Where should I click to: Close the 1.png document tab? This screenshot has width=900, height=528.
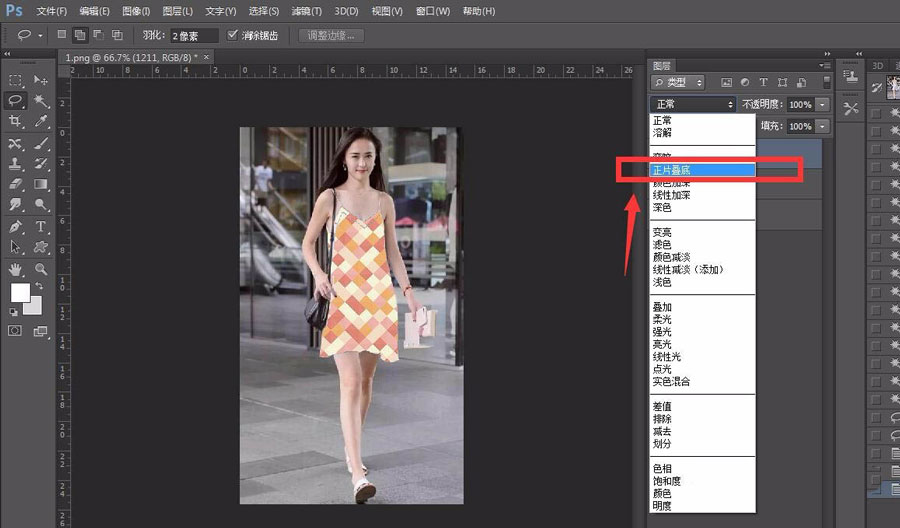pos(206,56)
